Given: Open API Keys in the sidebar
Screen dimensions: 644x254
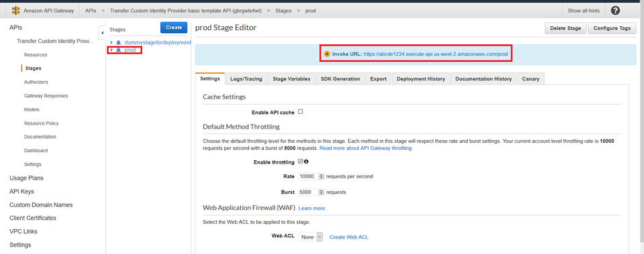Looking at the screenshot, I should coord(21,192).
